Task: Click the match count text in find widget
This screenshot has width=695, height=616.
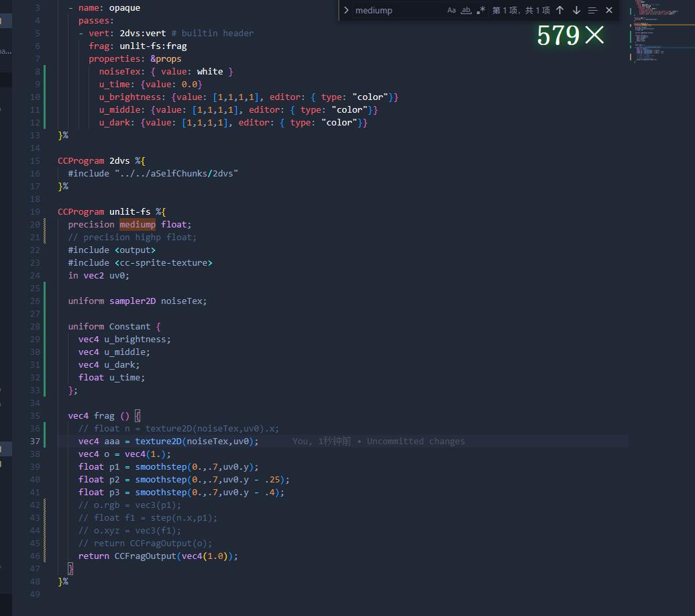Action: click(x=521, y=10)
